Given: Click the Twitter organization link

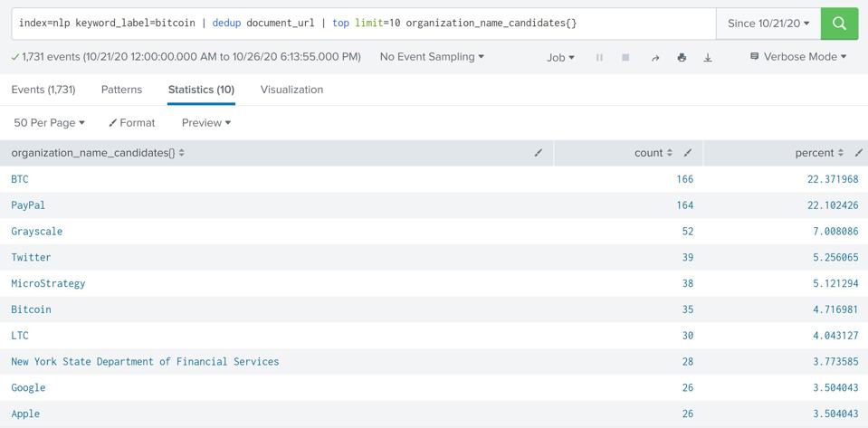Looking at the screenshot, I should point(31,258).
